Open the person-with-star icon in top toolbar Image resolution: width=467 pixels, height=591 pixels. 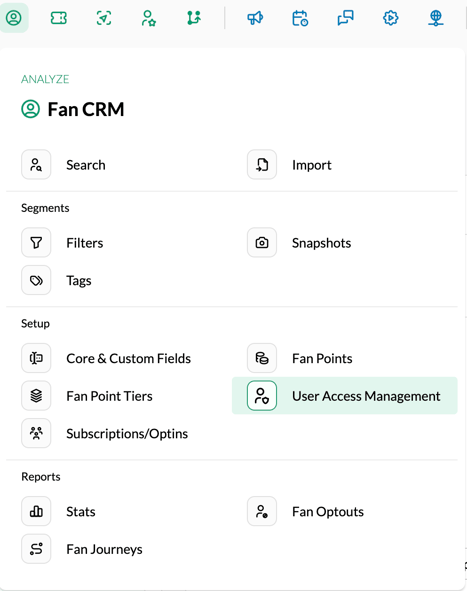(x=149, y=18)
